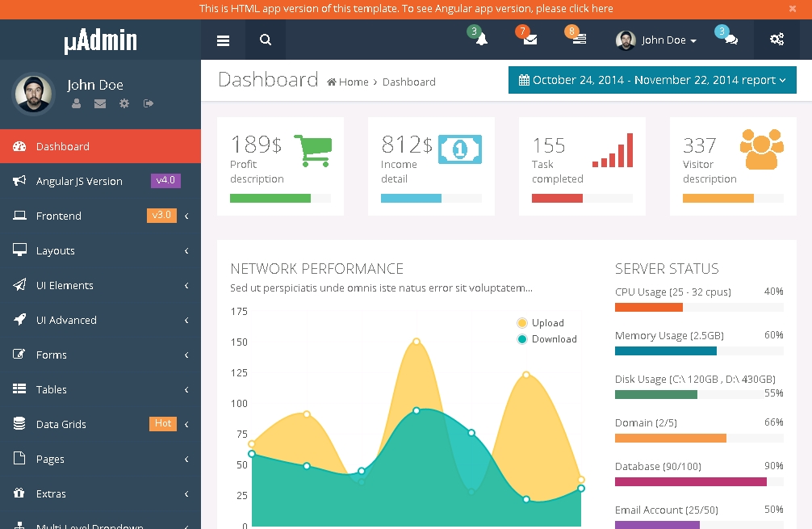Open the John Doe user dropdown
The height and width of the screenshot is (529, 812).
click(x=656, y=40)
